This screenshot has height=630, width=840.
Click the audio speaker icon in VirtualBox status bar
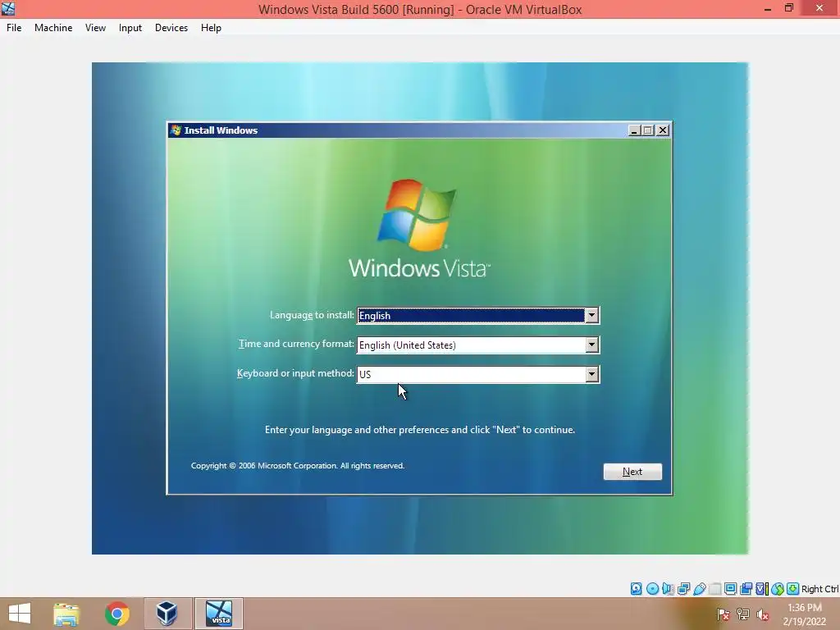pyautogui.click(x=668, y=589)
